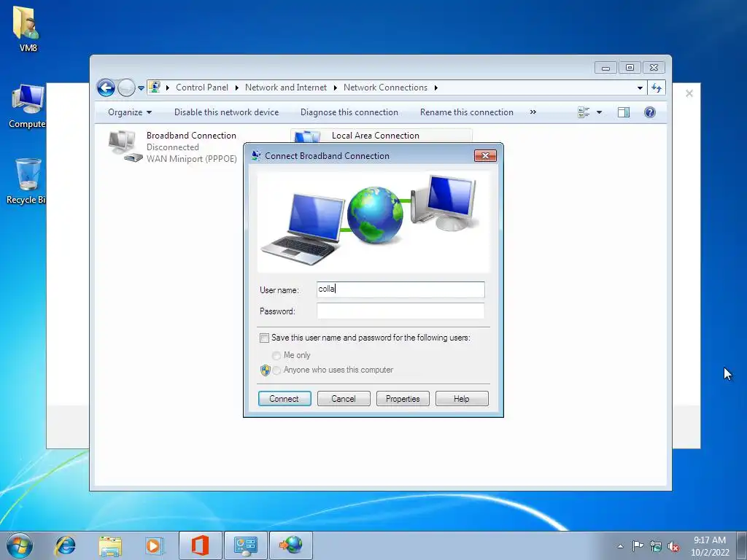747x560 pixels.
Task: Switch to network connection taskbar item
Action: (x=291, y=545)
